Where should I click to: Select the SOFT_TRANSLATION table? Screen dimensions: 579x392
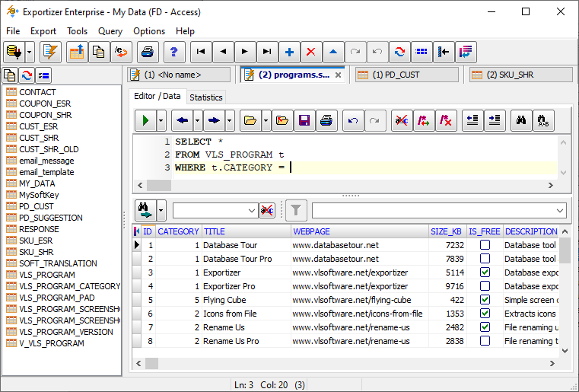58,263
